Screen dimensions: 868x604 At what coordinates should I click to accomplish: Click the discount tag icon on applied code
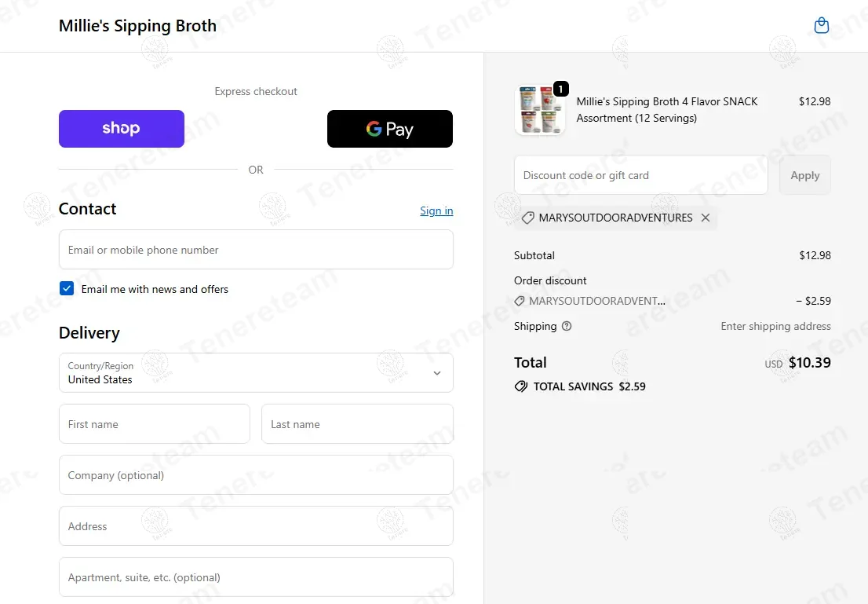click(528, 218)
